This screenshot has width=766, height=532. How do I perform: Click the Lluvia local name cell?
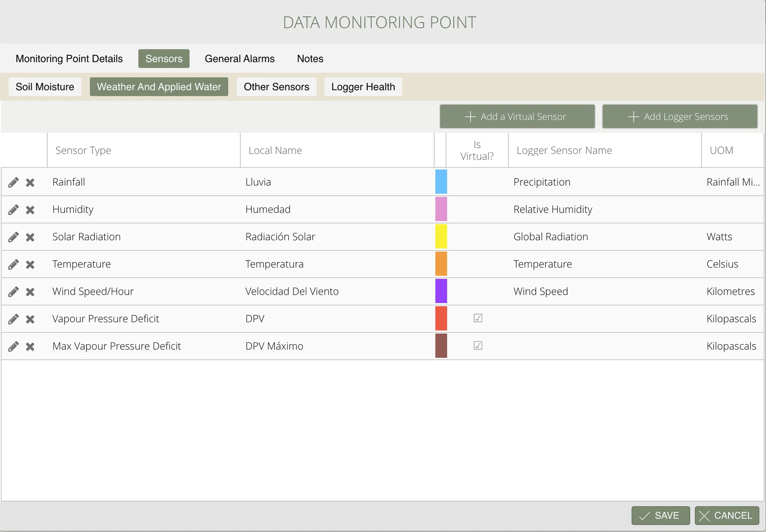click(337, 182)
